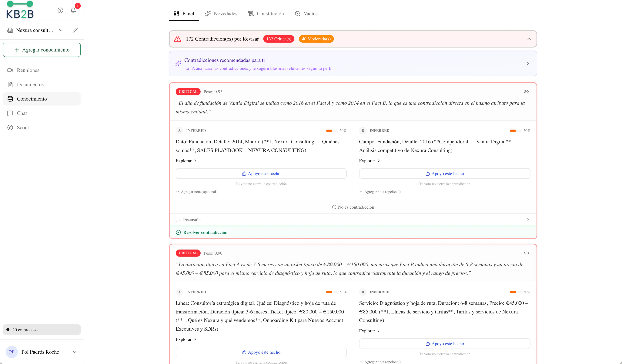622x364 pixels.
Task: Click the 40 Moderada(s) badge
Action: [x=316, y=39]
